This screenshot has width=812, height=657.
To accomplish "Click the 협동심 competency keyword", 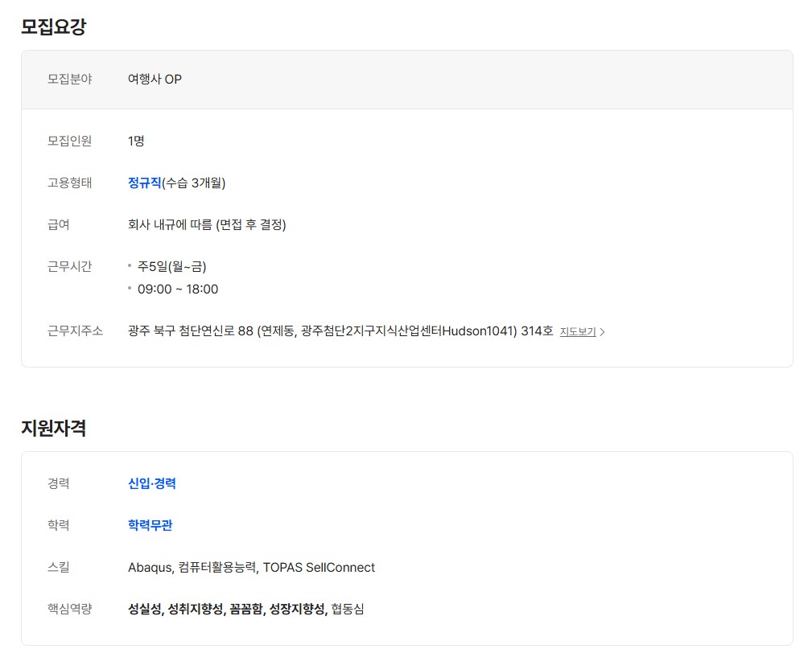I will point(348,609).
